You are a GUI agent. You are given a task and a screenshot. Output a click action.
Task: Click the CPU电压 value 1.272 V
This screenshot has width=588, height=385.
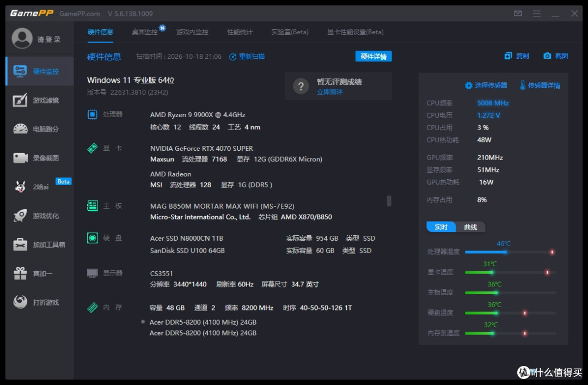pyautogui.click(x=488, y=115)
